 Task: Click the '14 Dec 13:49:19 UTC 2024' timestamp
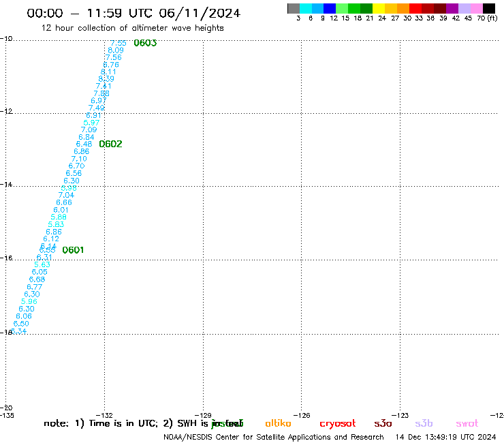pos(445,437)
